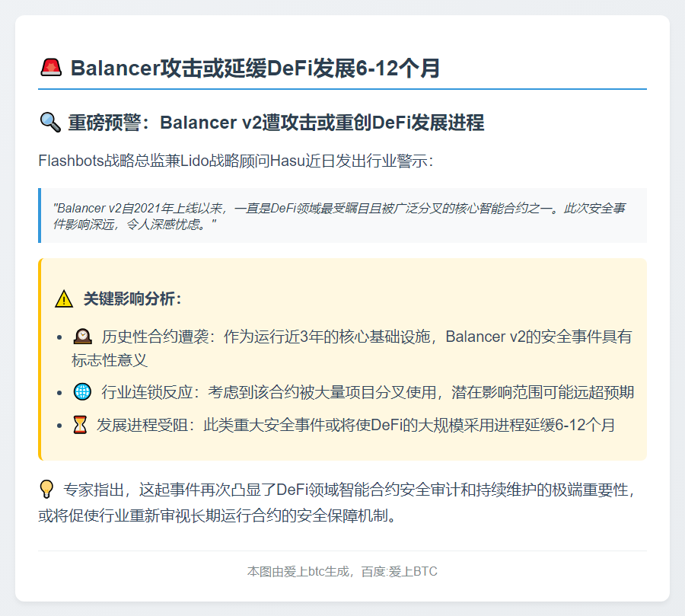Click the red siren icon in the main title
This screenshot has width=685, height=616.
coord(50,67)
